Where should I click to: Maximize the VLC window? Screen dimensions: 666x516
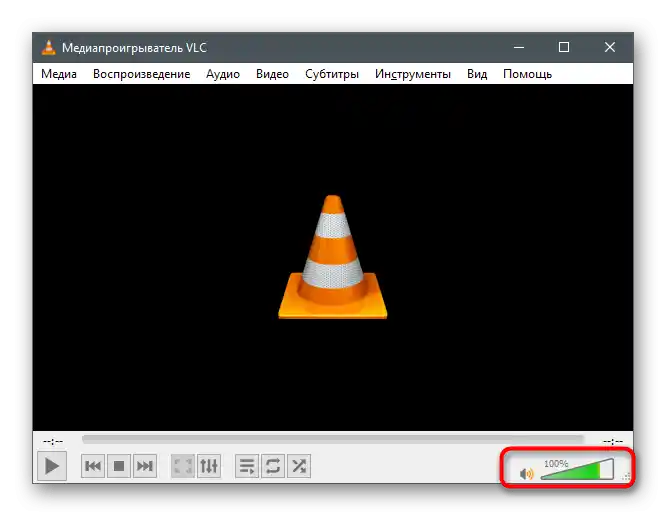564,47
